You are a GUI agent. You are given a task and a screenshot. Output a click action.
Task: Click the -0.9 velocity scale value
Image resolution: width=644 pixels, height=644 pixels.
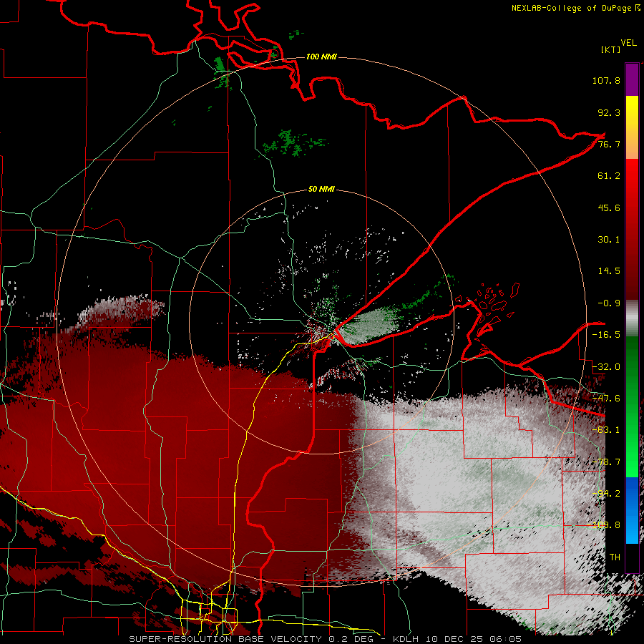pyautogui.click(x=609, y=303)
